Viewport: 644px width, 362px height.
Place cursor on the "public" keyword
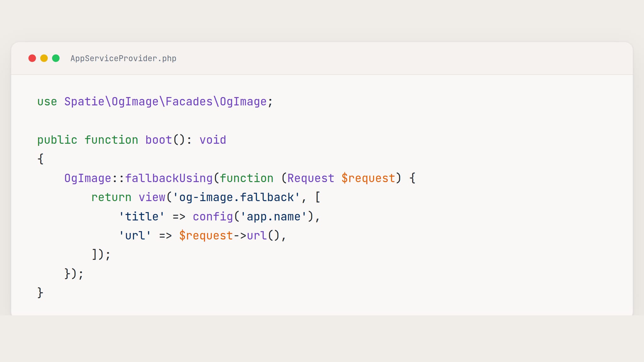pos(57,140)
